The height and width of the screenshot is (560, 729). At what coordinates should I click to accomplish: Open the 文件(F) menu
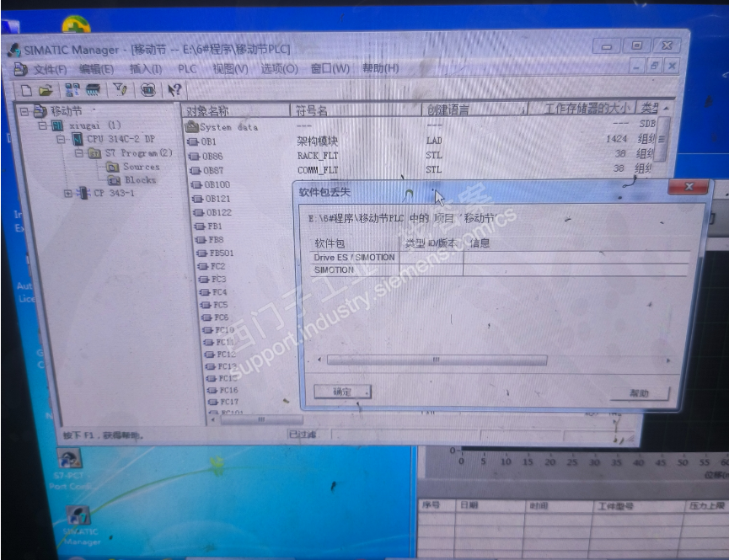(x=51, y=70)
